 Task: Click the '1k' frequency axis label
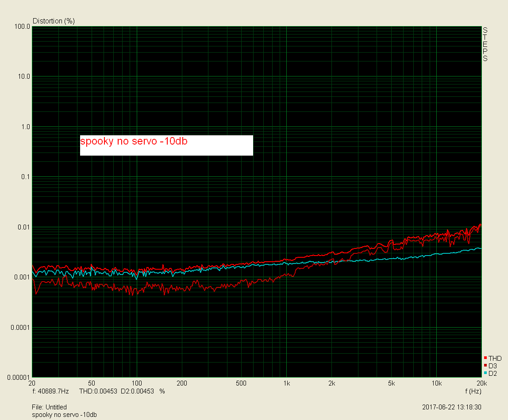[x=287, y=383]
